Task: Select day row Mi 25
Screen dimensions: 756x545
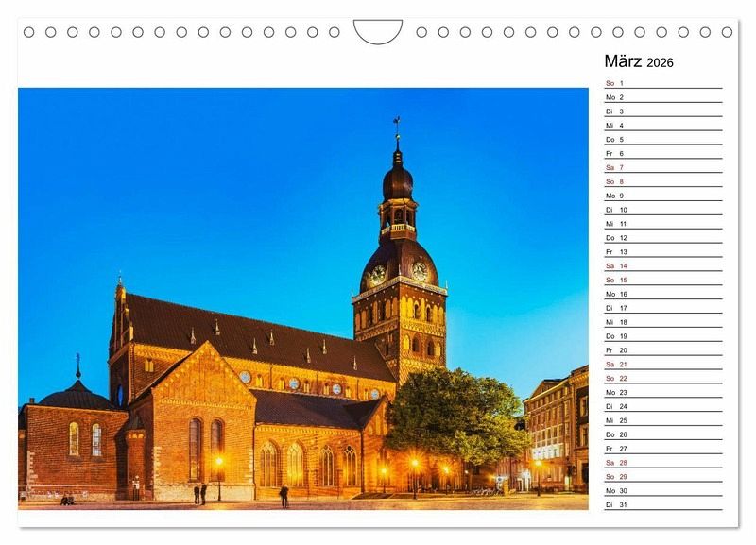Action: click(663, 420)
